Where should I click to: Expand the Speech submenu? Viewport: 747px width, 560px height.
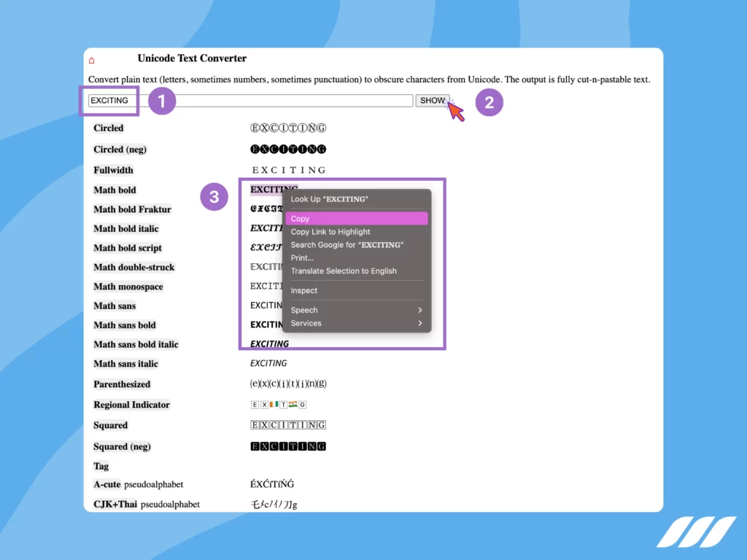tap(356, 310)
